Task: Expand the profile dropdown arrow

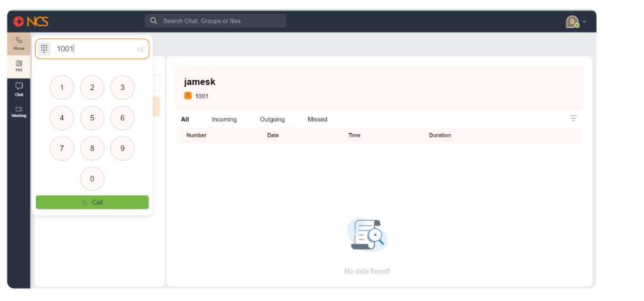Action: [584, 22]
